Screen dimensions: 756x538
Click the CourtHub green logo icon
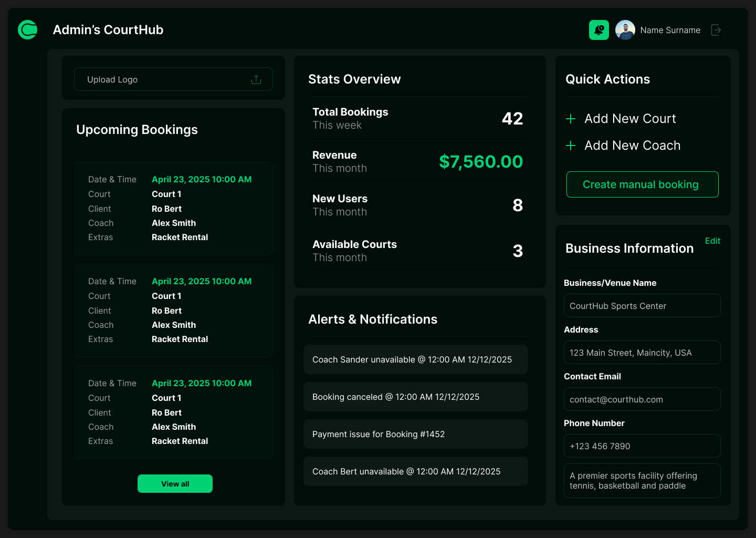coord(28,30)
